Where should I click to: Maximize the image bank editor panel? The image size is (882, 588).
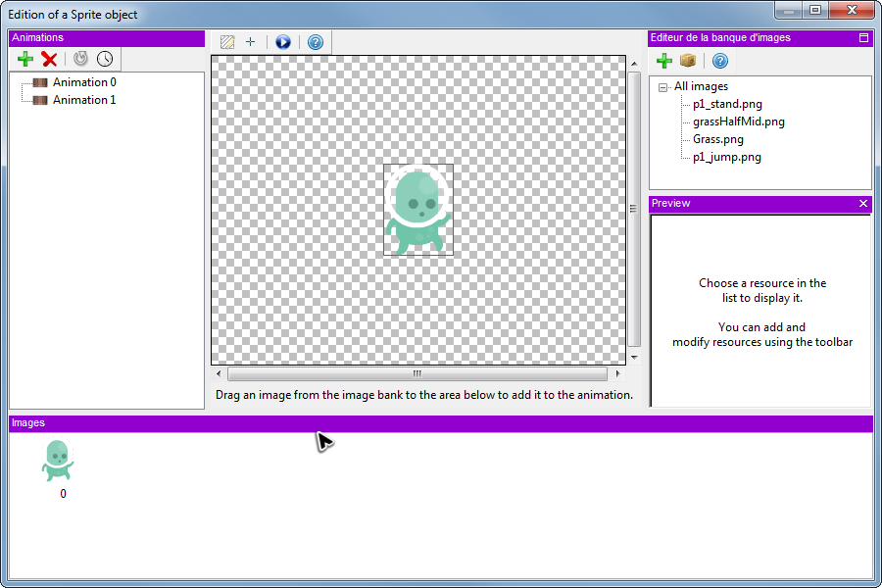(x=863, y=38)
